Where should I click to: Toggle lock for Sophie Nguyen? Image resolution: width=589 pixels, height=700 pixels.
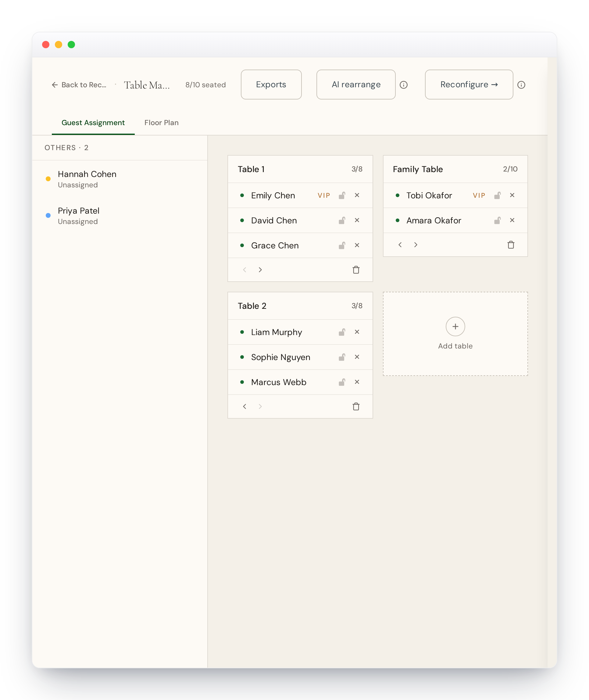pyautogui.click(x=341, y=357)
